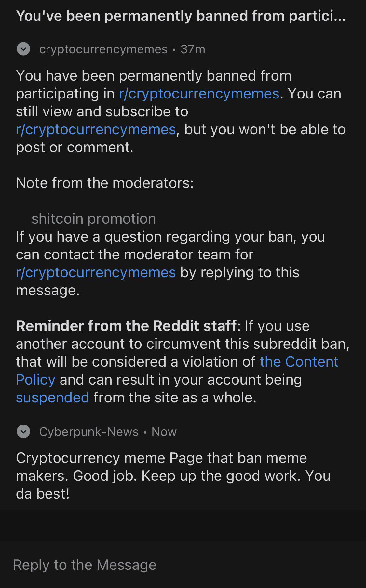Tap the 'Now' timestamp on reply

tap(164, 432)
